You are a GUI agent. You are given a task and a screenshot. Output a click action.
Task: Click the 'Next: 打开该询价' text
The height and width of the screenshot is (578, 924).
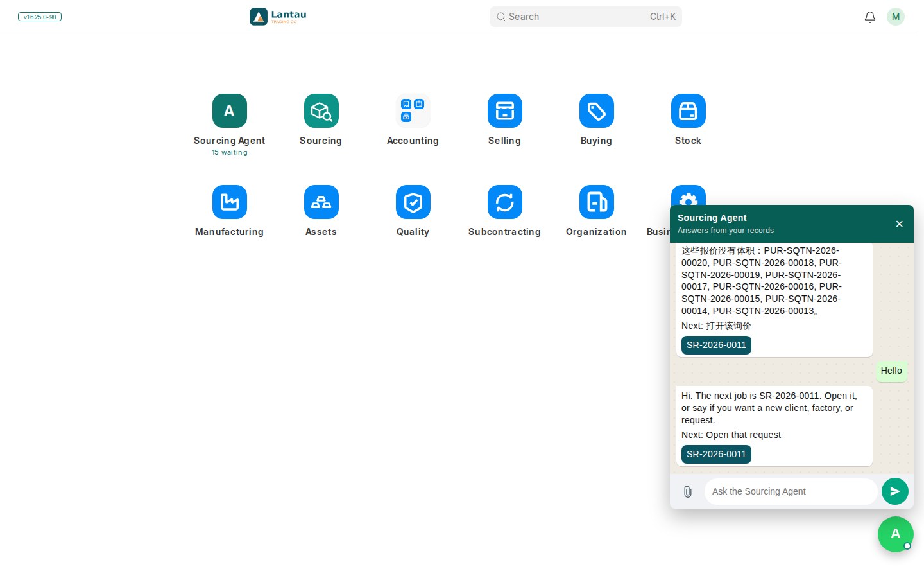click(716, 326)
